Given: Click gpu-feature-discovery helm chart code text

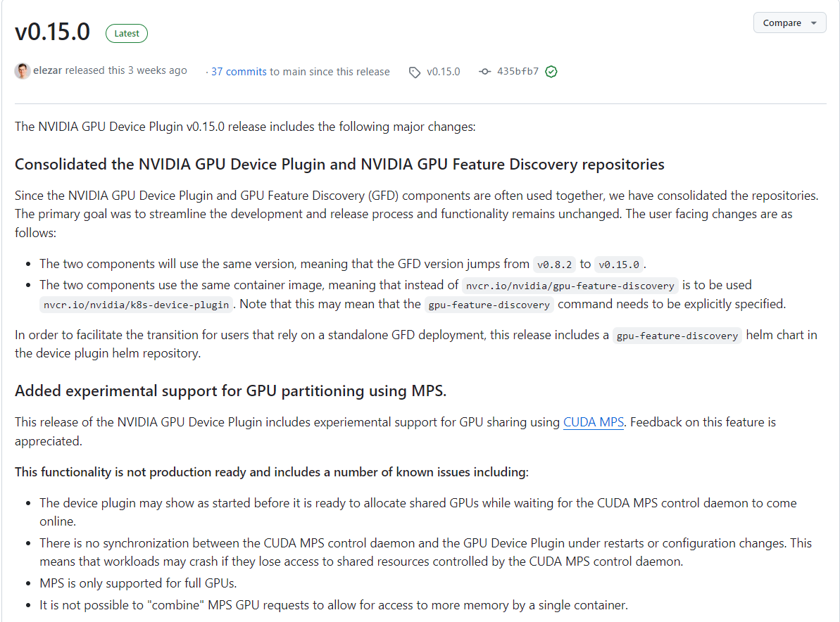Looking at the screenshot, I should click(x=677, y=336).
